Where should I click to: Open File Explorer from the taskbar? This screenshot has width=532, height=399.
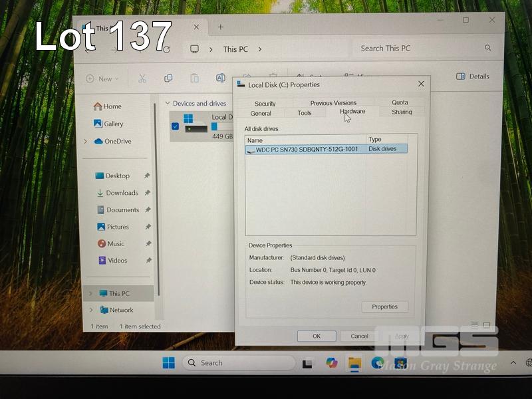[x=354, y=364]
